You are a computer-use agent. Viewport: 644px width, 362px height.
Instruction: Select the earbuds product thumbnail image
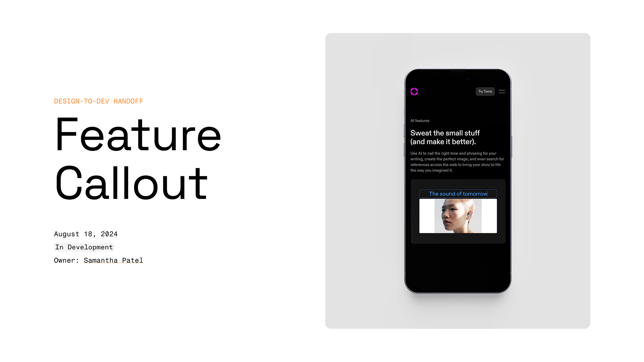(458, 216)
